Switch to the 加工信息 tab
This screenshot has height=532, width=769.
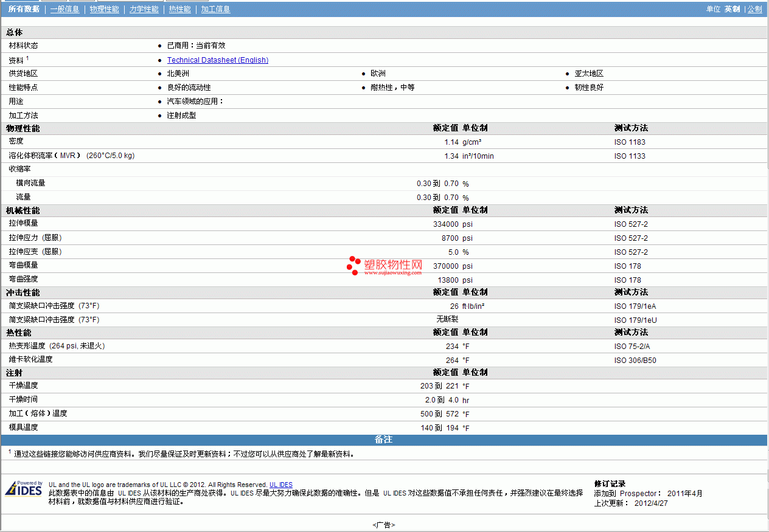(x=215, y=9)
